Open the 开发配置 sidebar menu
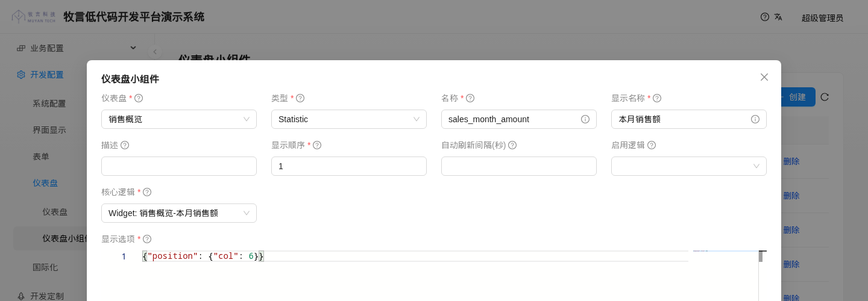The image size is (868, 301). point(47,75)
